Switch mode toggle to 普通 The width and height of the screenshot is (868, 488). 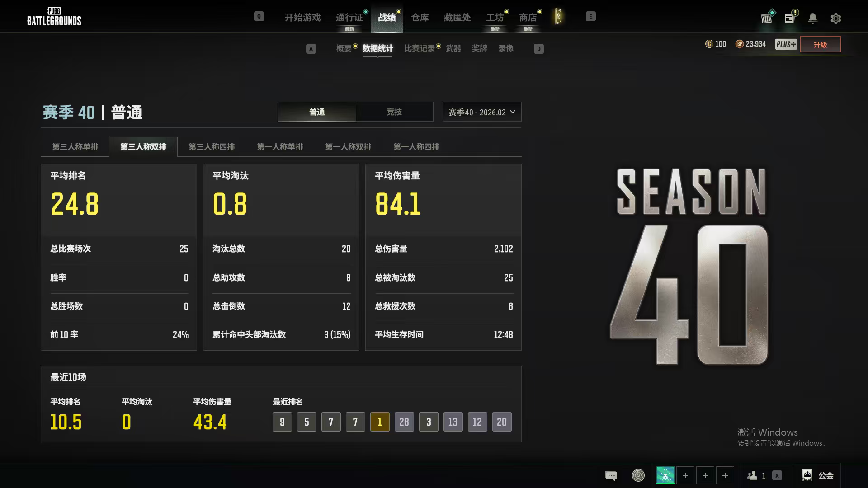317,112
